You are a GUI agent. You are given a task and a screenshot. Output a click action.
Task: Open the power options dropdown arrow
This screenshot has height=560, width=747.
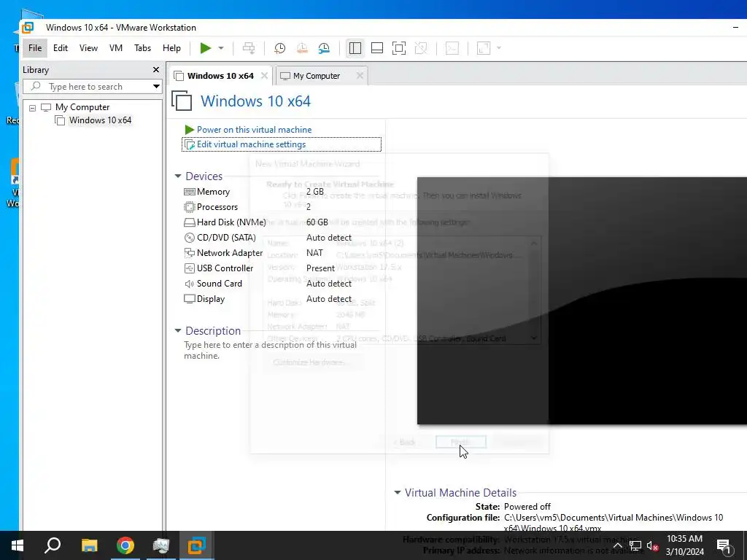pos(221,48)
